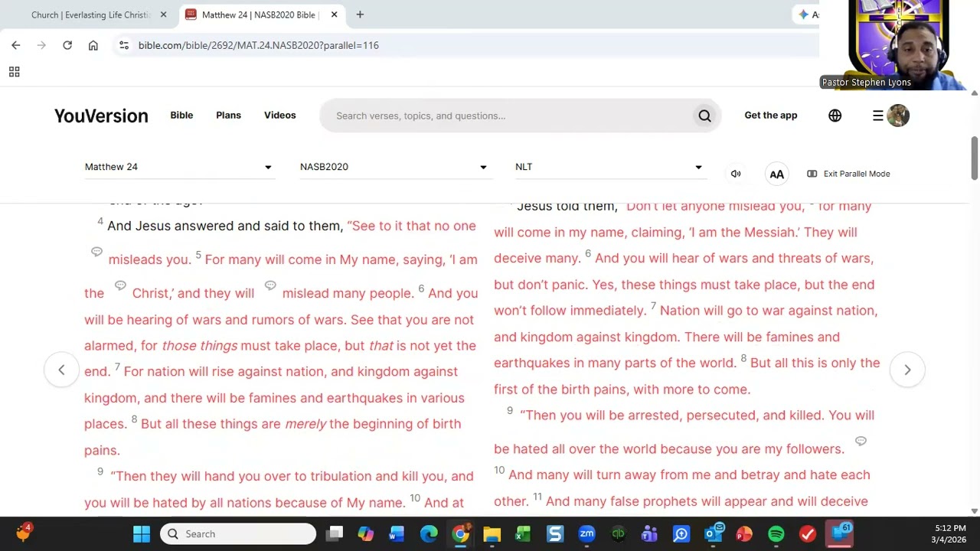Open PowerPoint from taskbar

[744, 533]
